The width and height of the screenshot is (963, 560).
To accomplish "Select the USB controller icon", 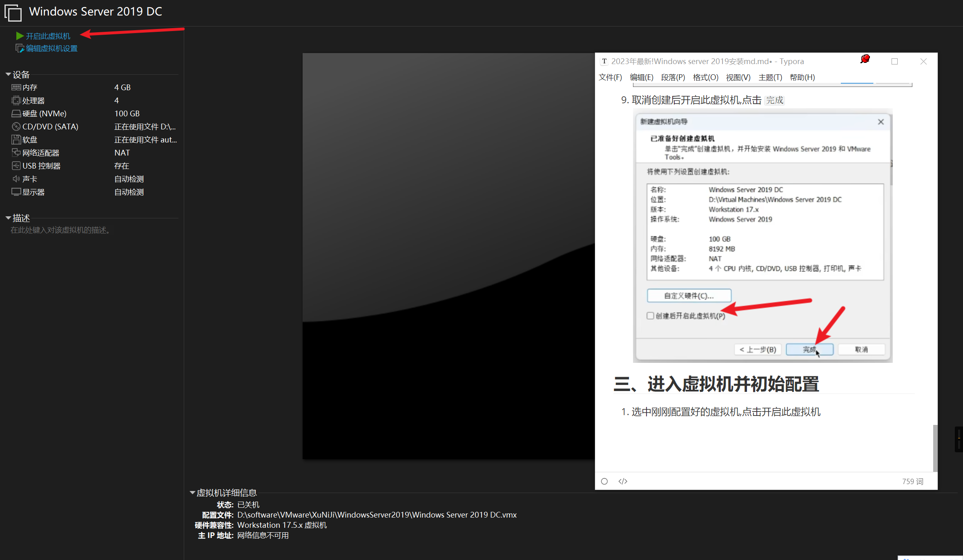I will coord(16,166).
